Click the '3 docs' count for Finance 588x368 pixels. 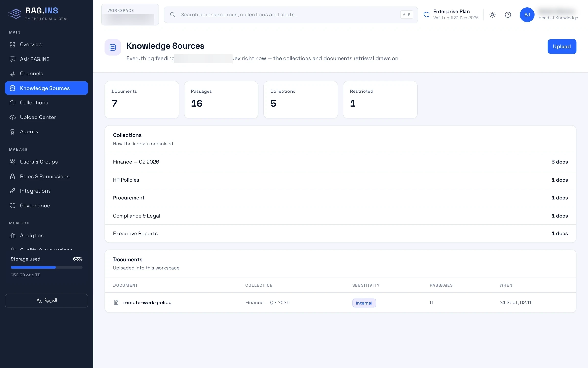pos(560,162)
